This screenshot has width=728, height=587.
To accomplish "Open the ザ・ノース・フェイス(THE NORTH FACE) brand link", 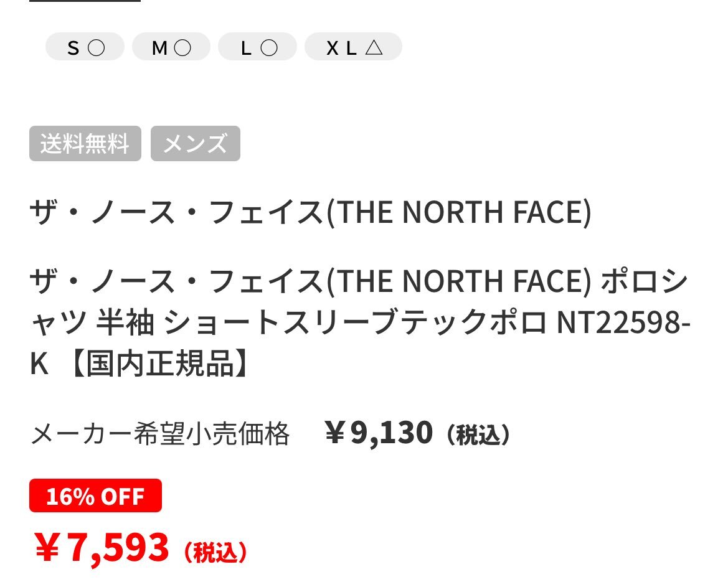I will (310, 213).
